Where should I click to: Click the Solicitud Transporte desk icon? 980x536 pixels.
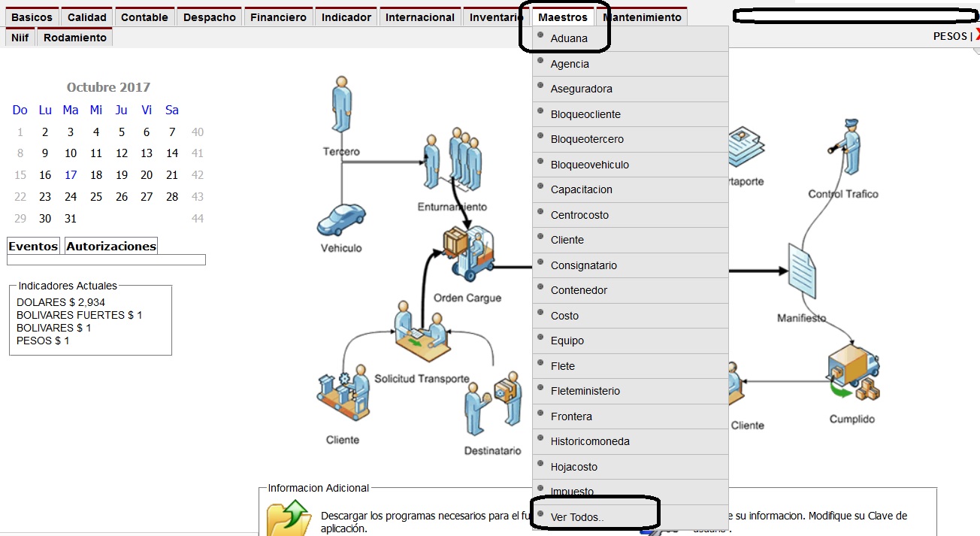421,332
